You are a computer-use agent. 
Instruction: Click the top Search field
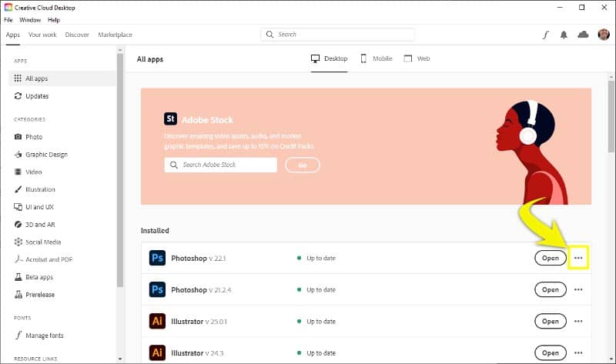click(337, 35)
